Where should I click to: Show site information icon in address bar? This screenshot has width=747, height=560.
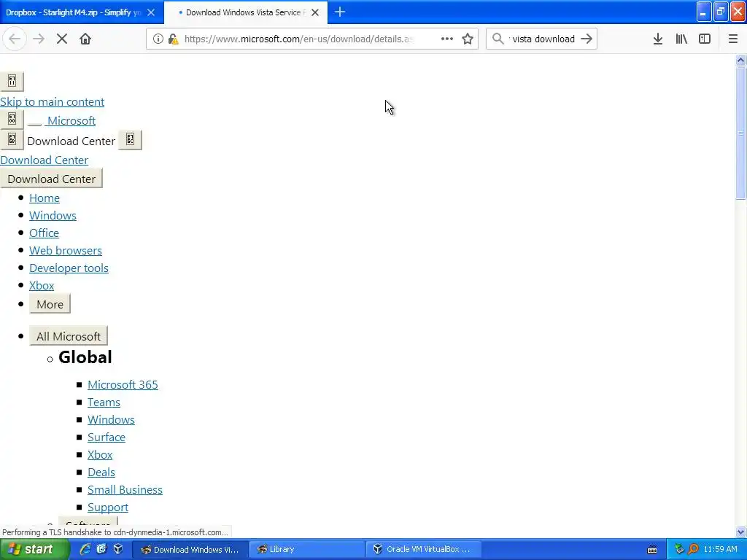158,39
